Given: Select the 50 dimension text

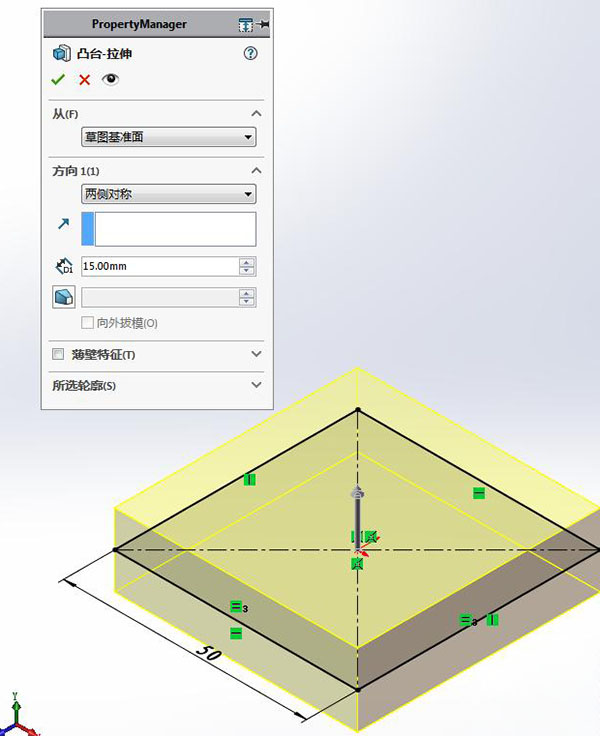Looking at the screenshot, I should [208, 652].
